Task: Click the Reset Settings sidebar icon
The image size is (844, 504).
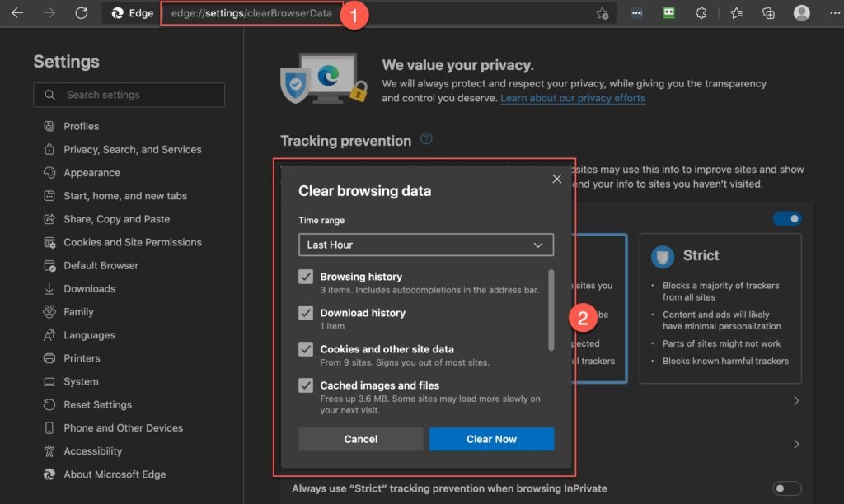Action: point(49,404)
